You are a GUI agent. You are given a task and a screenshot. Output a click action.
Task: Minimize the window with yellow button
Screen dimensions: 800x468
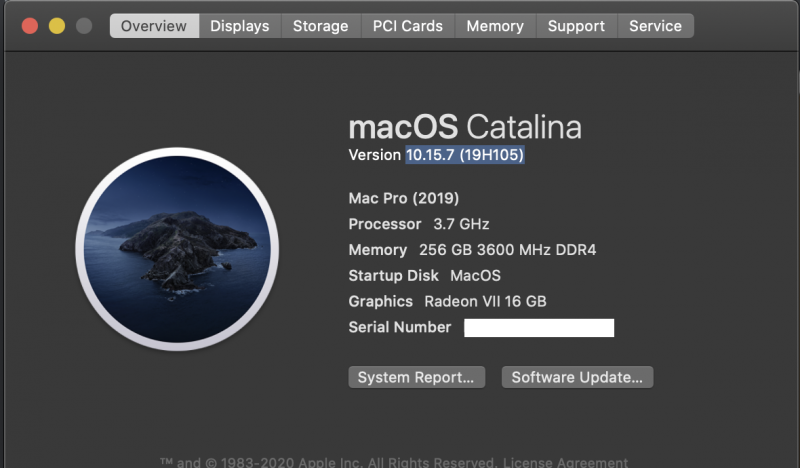(57, 26)
